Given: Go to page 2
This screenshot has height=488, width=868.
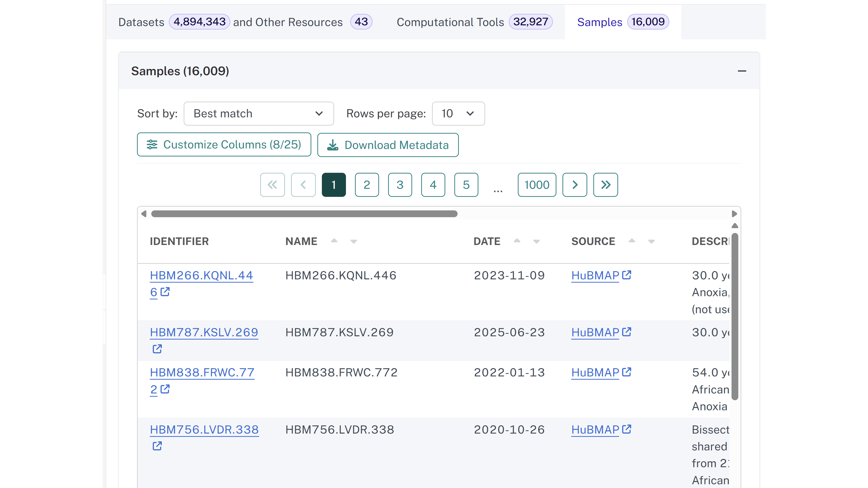Looking at the screenshot, I should pos(367,185).
